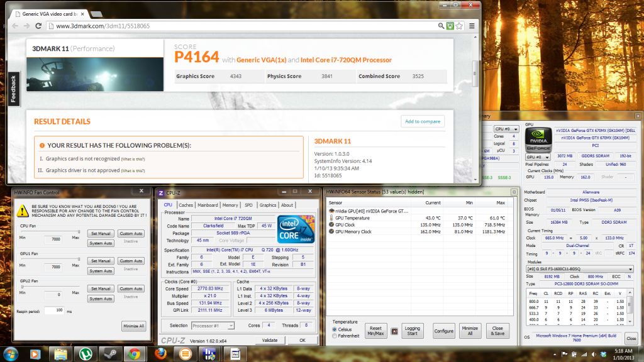644x362 pixels.
Task: Open Steam from the taskbar
Action: click(110, 354)
